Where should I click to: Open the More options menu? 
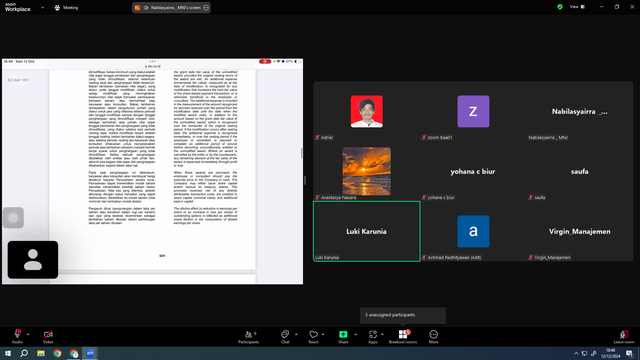point(433,336)
